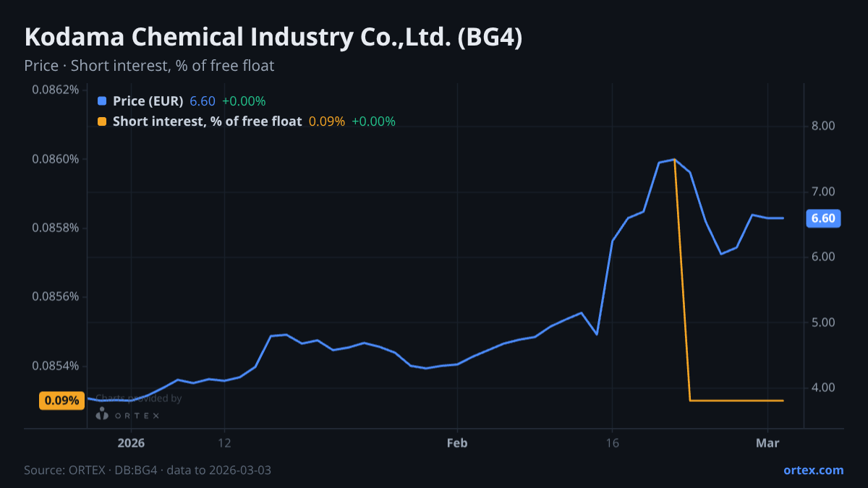Click the green +0.00% next to Price

pyautogui.click(x=244, y=101)
